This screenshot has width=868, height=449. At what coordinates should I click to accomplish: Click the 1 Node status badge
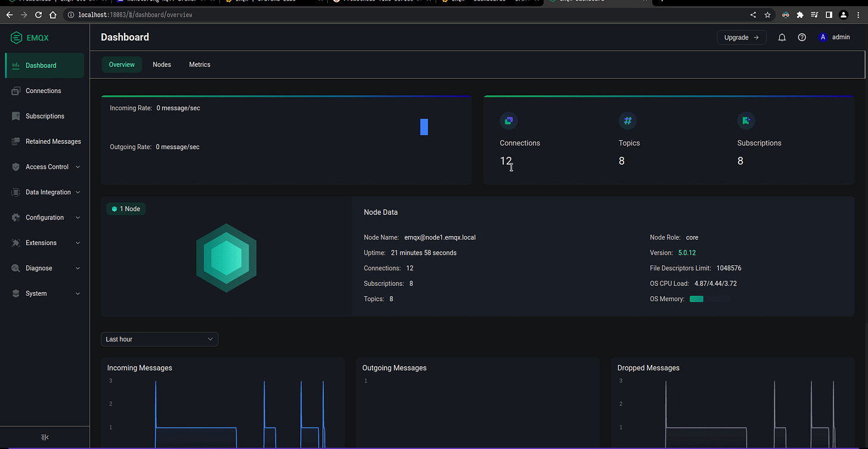[x=126, y=209]
